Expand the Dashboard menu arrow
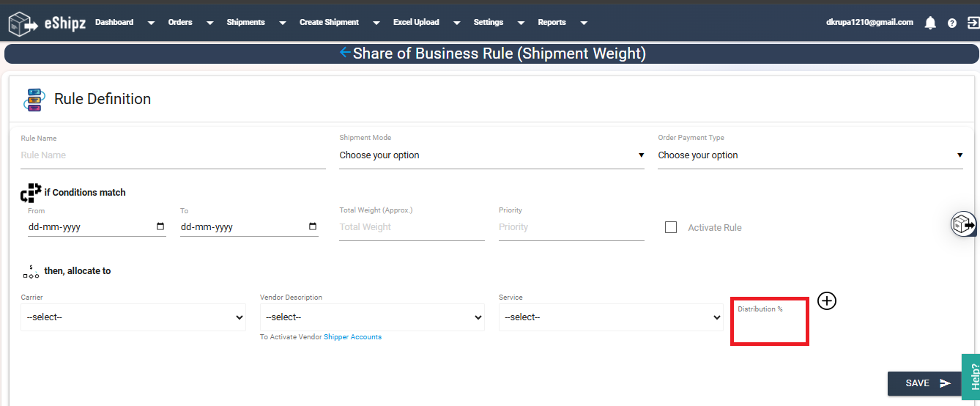This screenshot has height=406, width=980. point(151,23)
